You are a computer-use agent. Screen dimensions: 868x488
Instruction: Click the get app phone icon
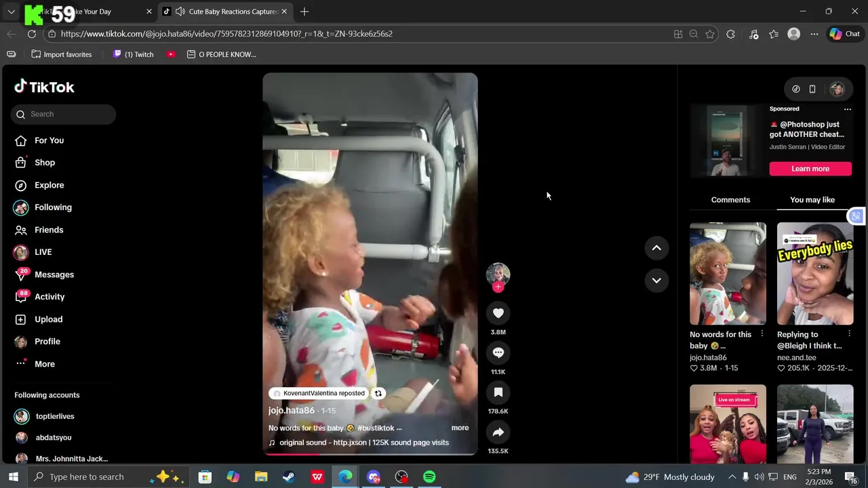812,89
